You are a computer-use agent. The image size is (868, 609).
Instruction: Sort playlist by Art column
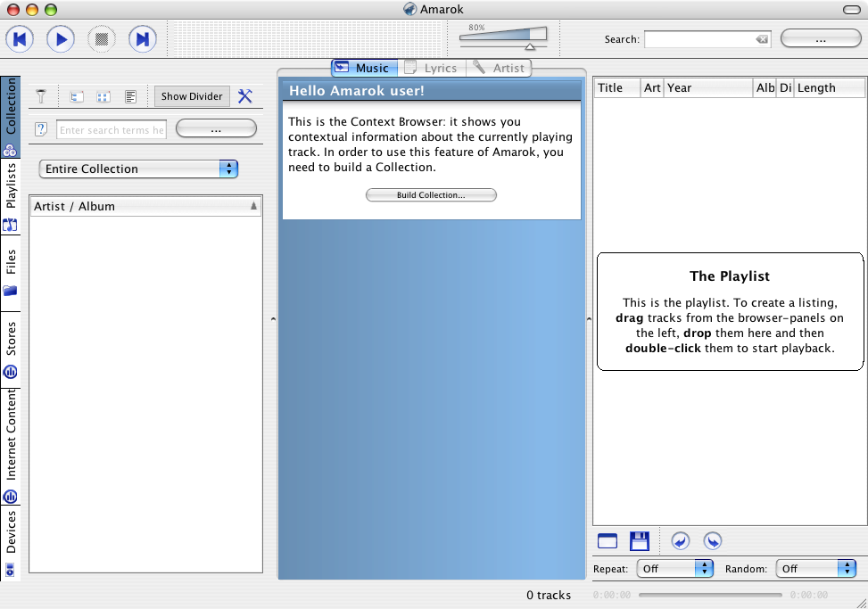tap(652, 88)
